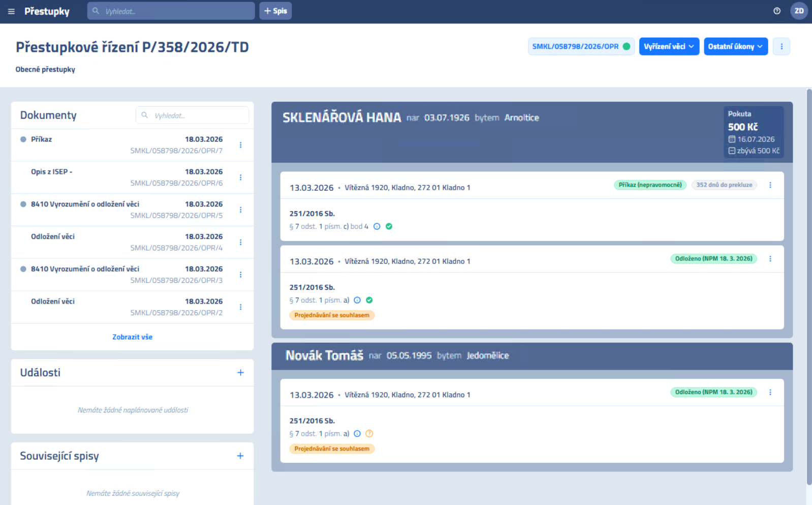This screenshot has width=812, height=505.
Task: Click Novák's Projednávání se souhlasem tag
Action: pos(332,449)
